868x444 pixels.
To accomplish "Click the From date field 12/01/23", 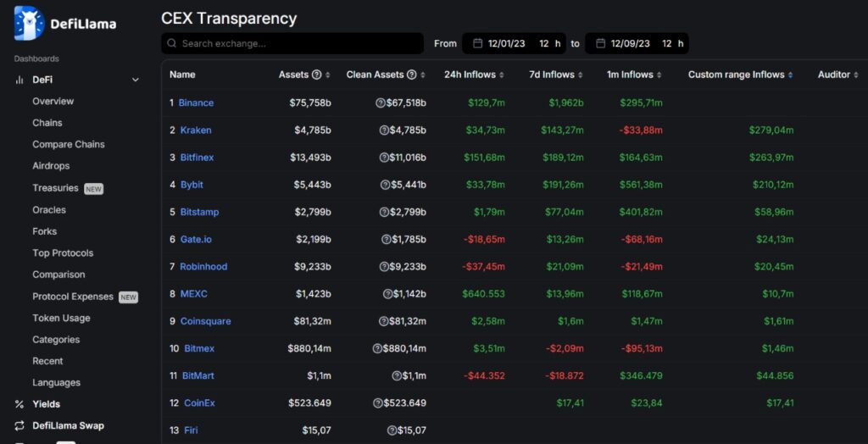I will (514, 43).
